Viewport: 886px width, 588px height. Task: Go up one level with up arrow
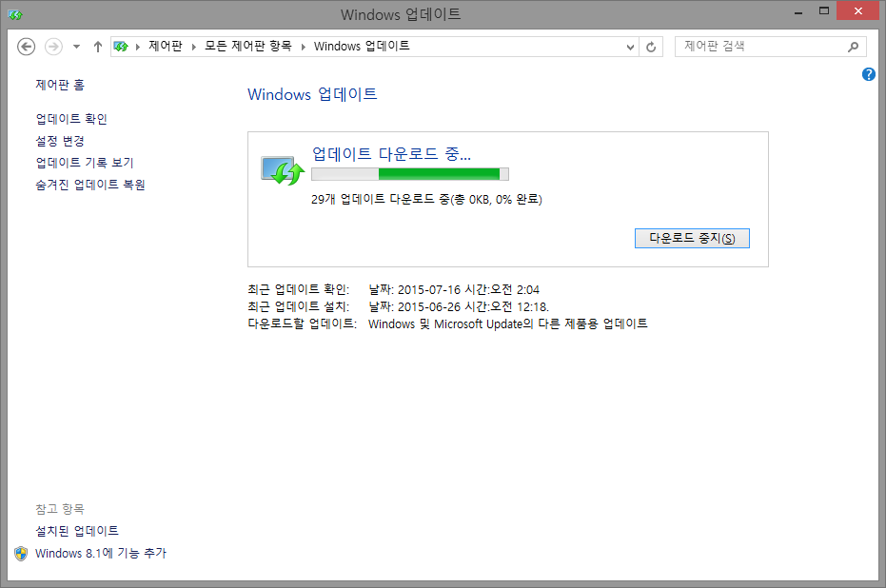pos(98,47)
